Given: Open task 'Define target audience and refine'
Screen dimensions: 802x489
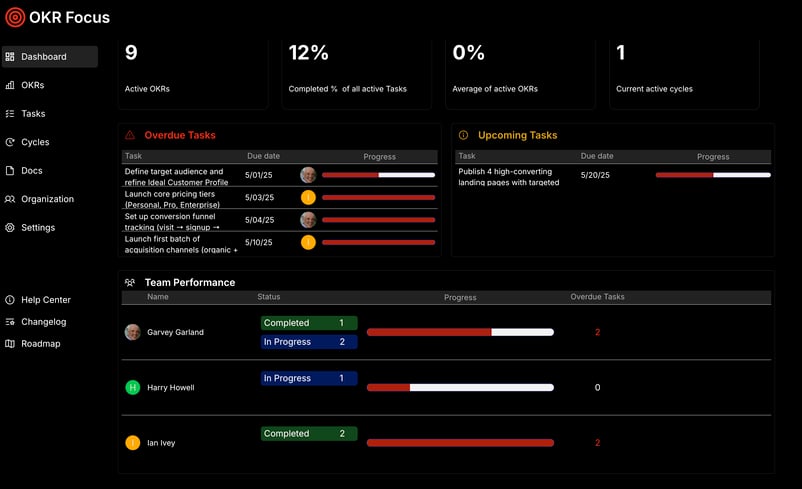Looking at the screenshot, I should [x=176, y=176].
